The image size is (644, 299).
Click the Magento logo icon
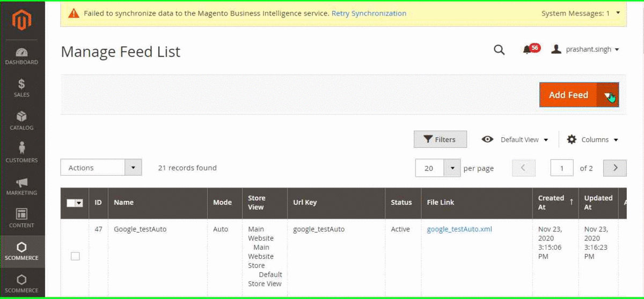point(22,20)
